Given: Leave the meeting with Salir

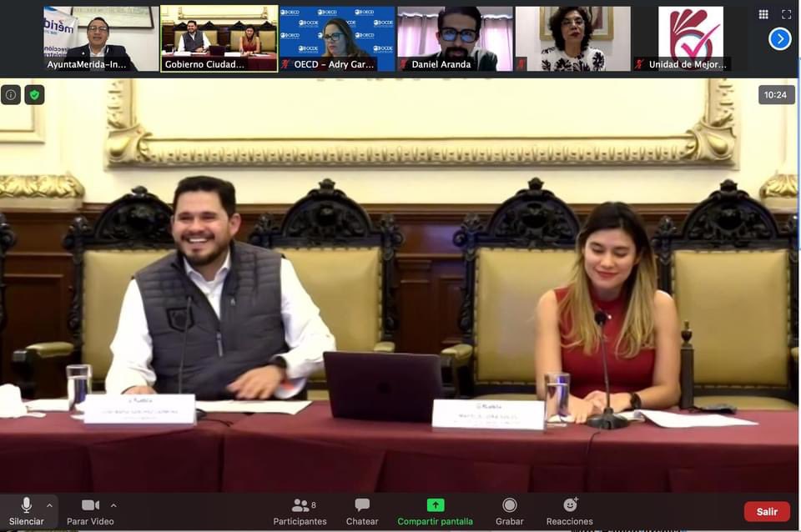Looking at the screenshot, I should (767, 512).
